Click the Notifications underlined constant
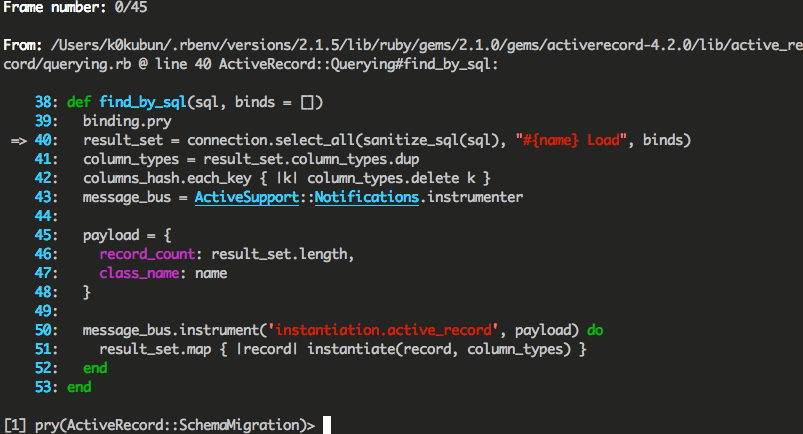The width and height of the screenshot is (803, 434). point(367,197)
